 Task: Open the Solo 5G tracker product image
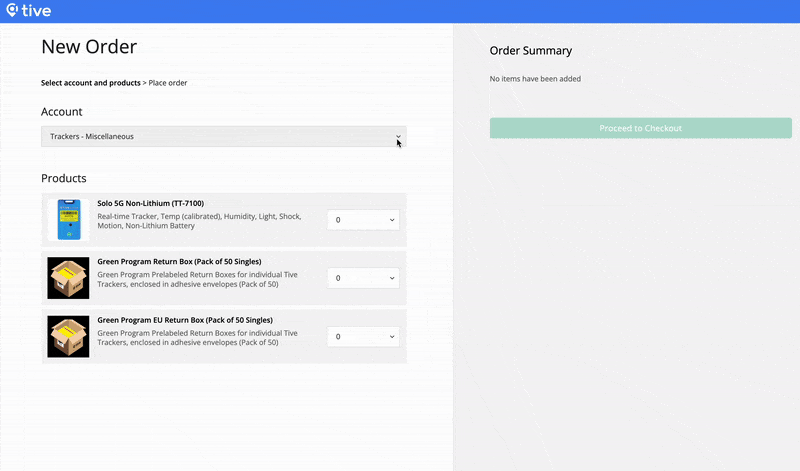[x=68, y=220]
